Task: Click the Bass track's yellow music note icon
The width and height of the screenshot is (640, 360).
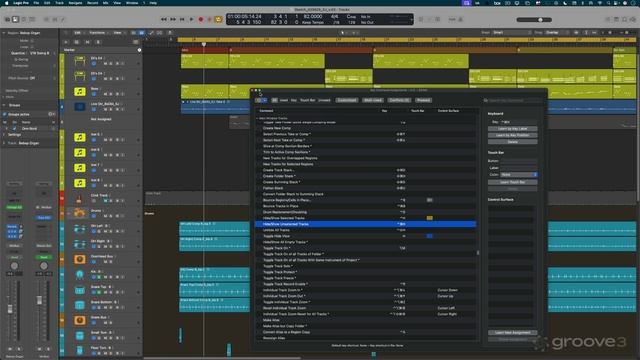Action: click(x=80, y=91)
